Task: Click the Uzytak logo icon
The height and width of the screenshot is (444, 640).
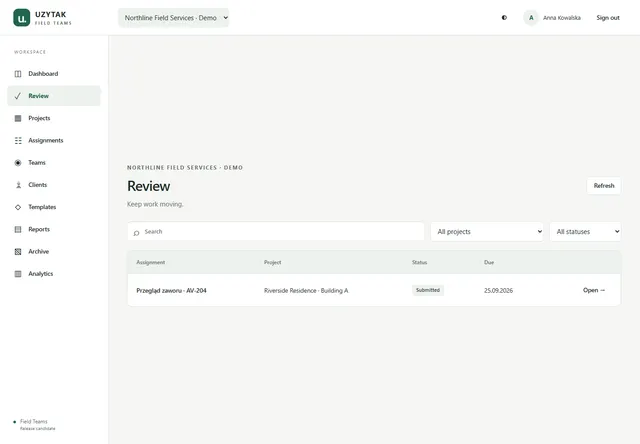Action: [22, 18]
